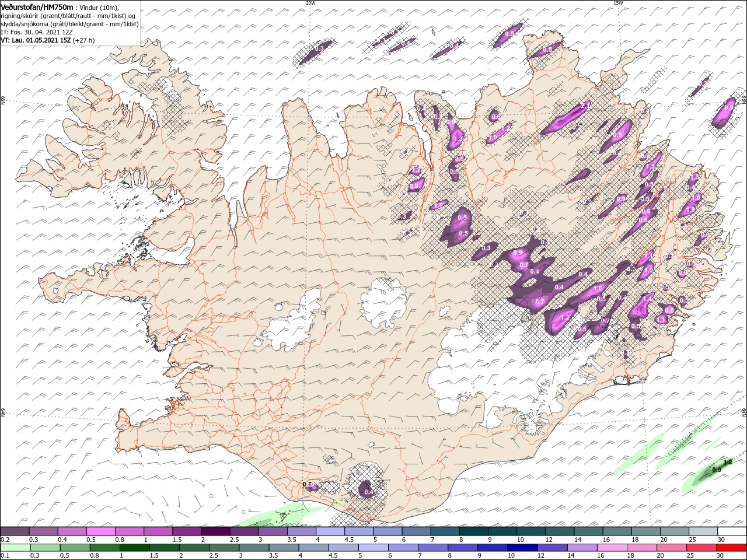
Task: Pick the bright red swatch after 30, lower legend row
Action: [x=731, y=548]
